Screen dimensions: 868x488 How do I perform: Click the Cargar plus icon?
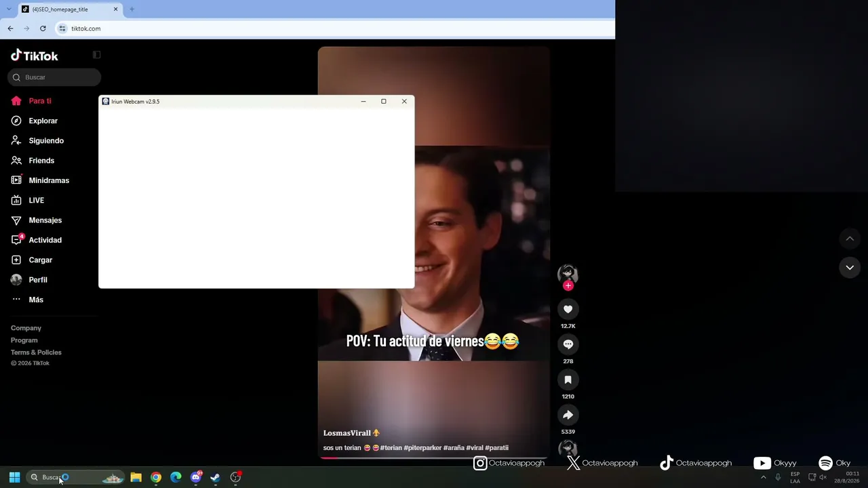16,260
